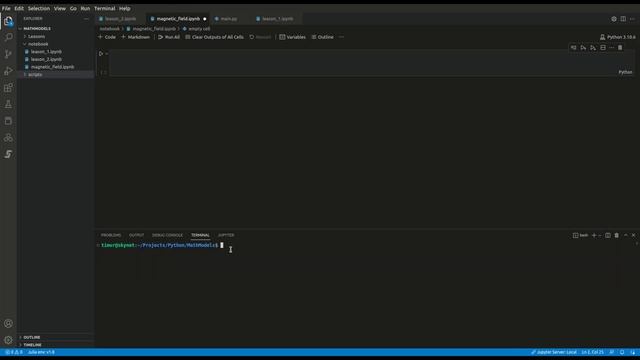640x360 pixels.
Task: Split the terminal panel
Action: click(x=608, y=236)
